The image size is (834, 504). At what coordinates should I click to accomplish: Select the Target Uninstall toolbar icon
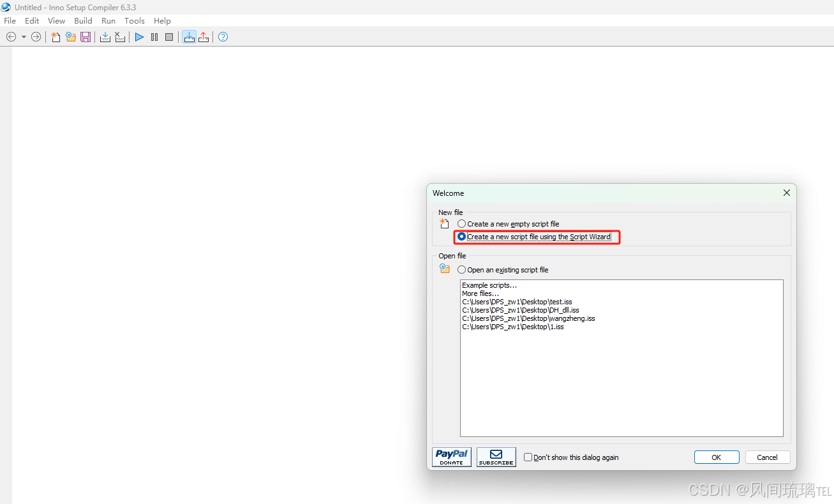click(204, 37)
